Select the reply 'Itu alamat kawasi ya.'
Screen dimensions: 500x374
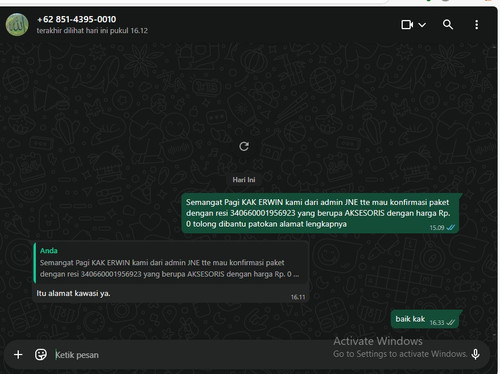click(x=73, y=293)
